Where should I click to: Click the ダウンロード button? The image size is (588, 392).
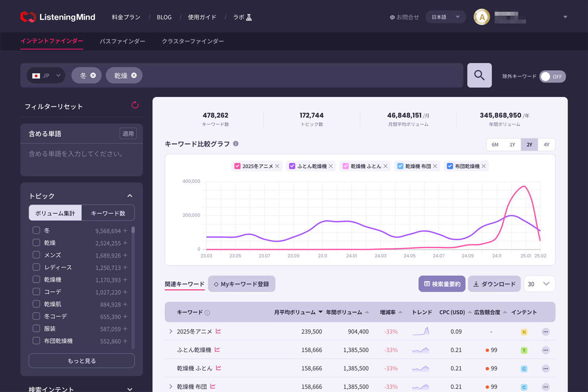point(494,284)
